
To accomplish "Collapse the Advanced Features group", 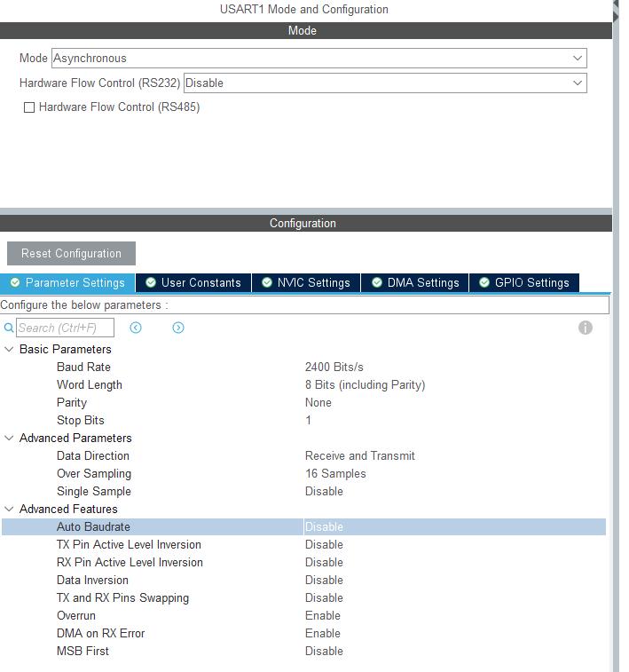I will click(x=9, y=510).
